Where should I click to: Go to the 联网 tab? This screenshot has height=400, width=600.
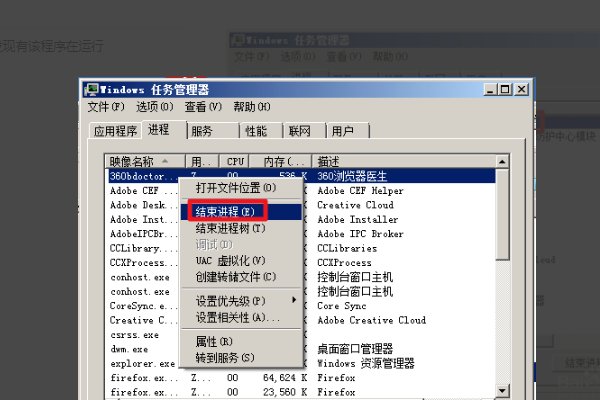(304, 131)
